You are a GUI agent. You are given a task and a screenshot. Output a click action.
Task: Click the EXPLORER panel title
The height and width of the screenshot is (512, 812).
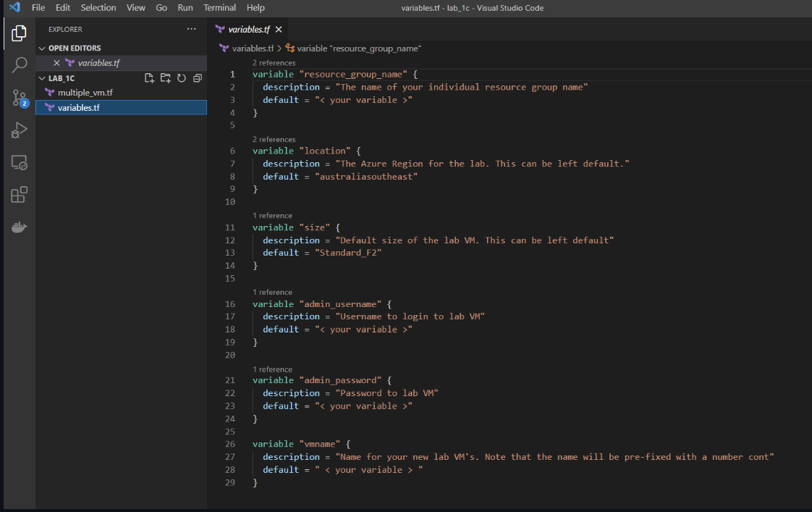[65, 30]
